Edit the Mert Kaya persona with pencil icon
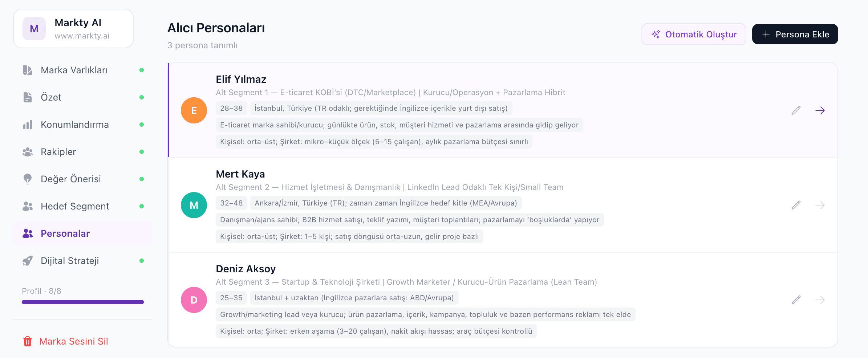868x358 pixels. (796, 205)
